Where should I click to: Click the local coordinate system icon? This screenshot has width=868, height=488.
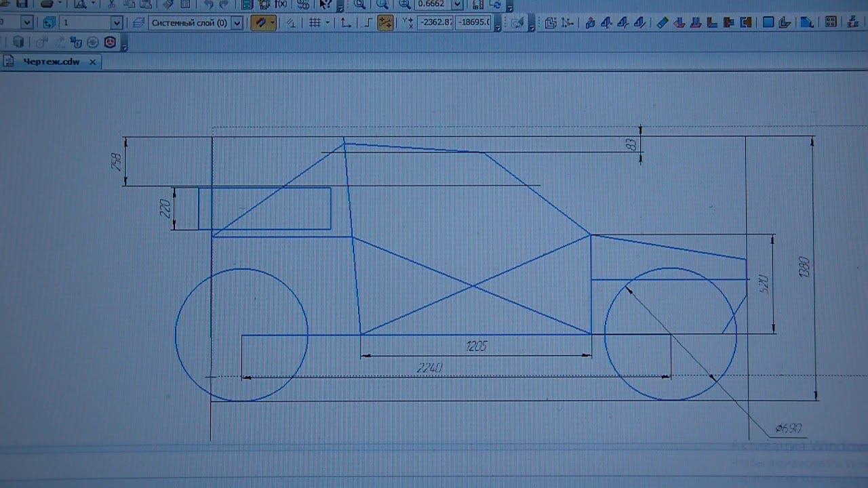(x=346, y=22)
